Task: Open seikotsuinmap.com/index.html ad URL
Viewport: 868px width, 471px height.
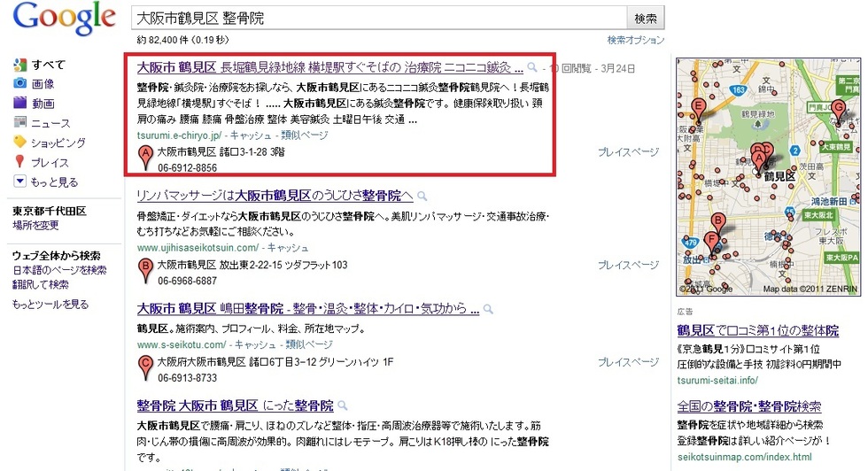Action: coord(745,457)
